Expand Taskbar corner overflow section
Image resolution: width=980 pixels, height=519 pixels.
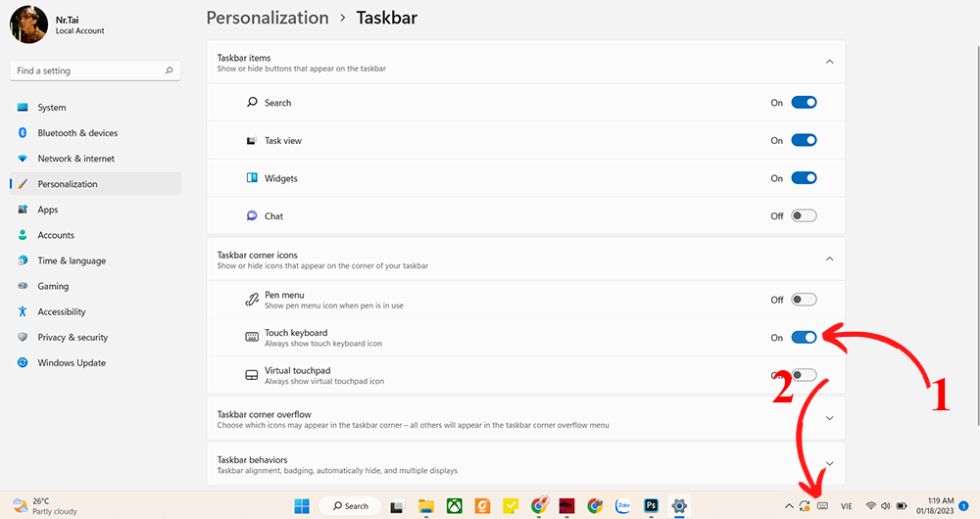point(829,418)
